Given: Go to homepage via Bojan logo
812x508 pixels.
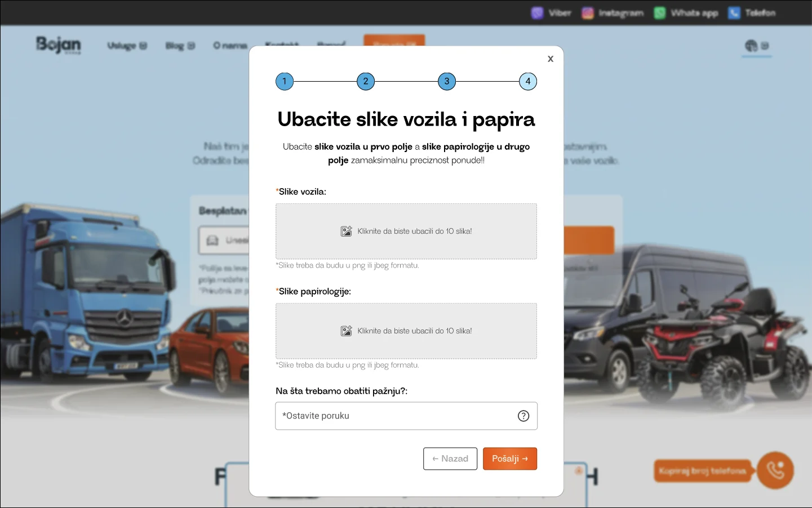Looking at the screenshot, I should (59, 45).
